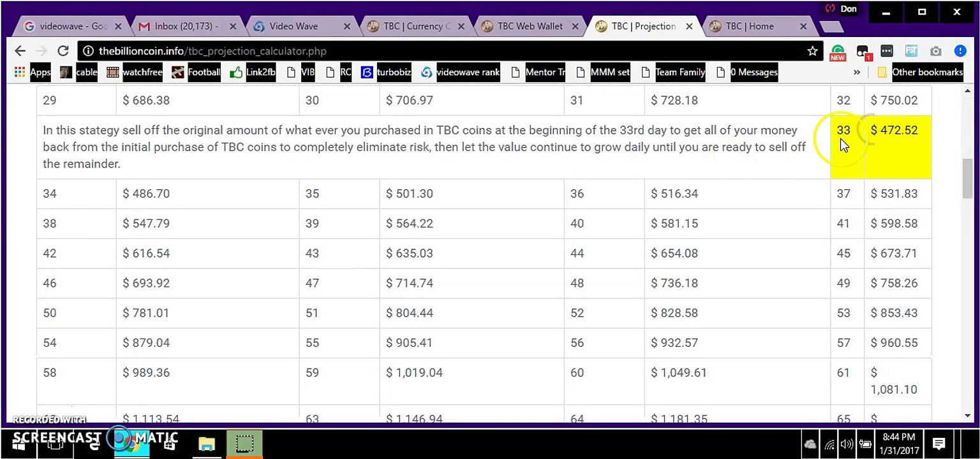Select the highlighted day 33 cell
The image size is (980, 459).
(x=847, y=147)
